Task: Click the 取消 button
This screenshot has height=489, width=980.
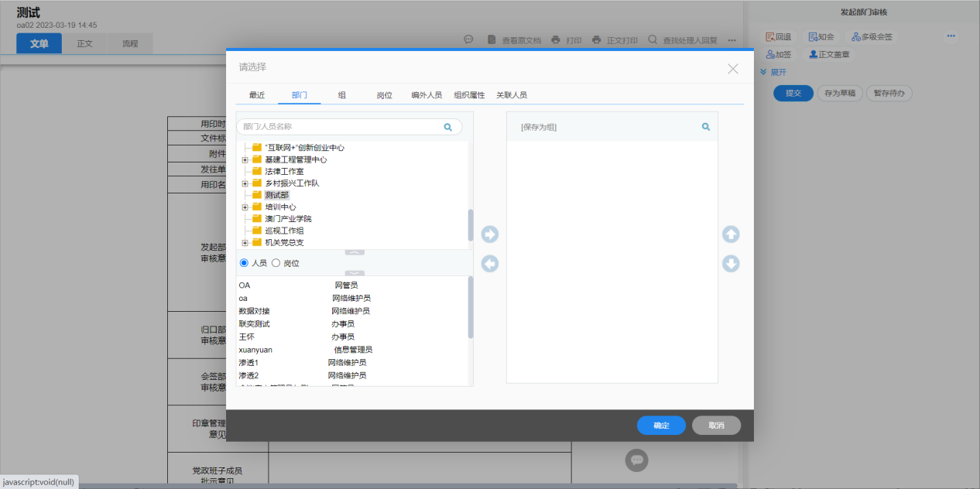Action: [717, 426]
